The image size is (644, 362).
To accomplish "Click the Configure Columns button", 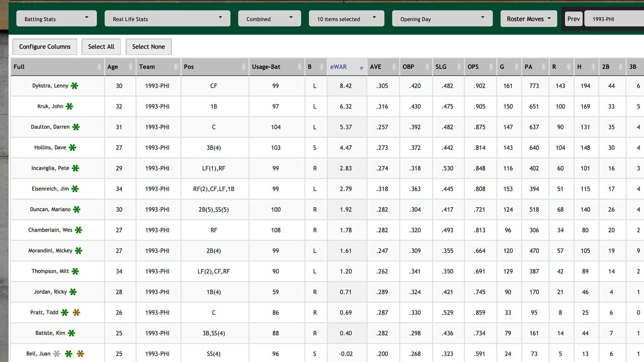I will click(45, 47).
